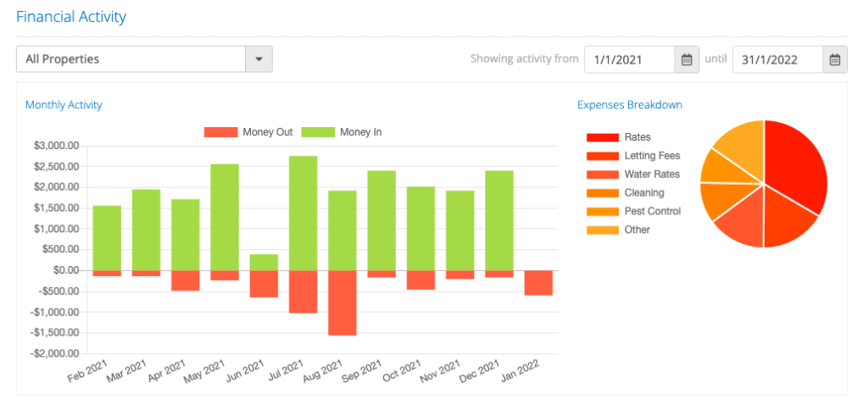Image resolution: width=868 pixels, height=405 pixels.
Task: Click the Aug 2021 green Money In bar
Action: click(x=342, y=230)
